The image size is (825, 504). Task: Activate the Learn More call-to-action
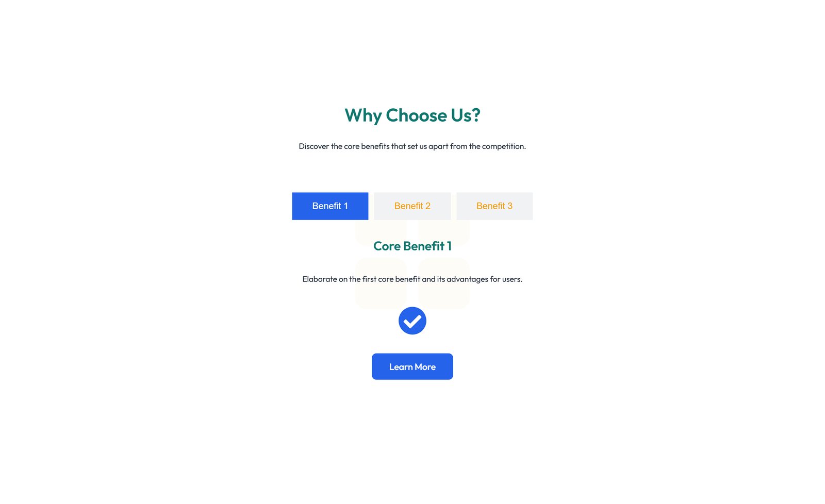(x=412, y=366)
